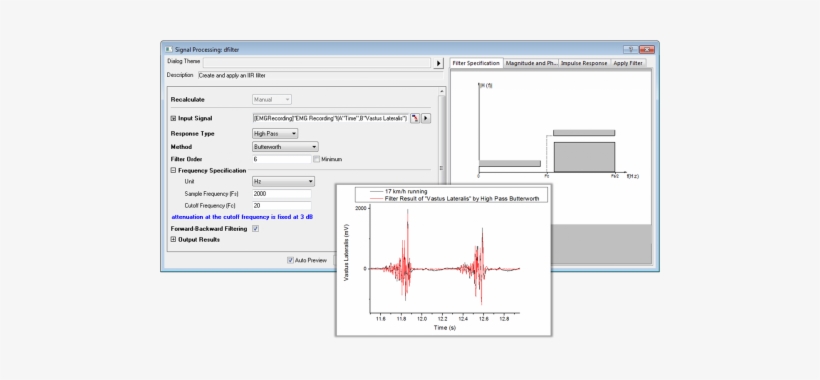Open the Recalculate dropdown

click(272, 99)
